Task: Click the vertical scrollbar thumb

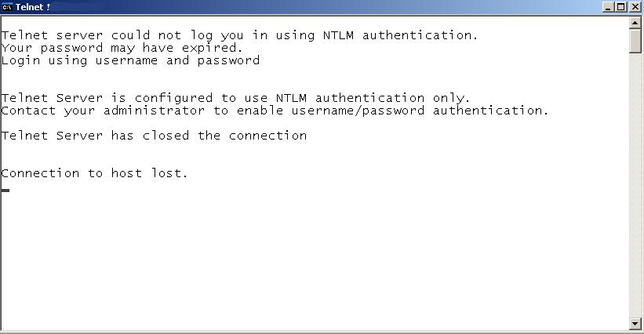Action: pyautogui.click(x=635, y=41)
